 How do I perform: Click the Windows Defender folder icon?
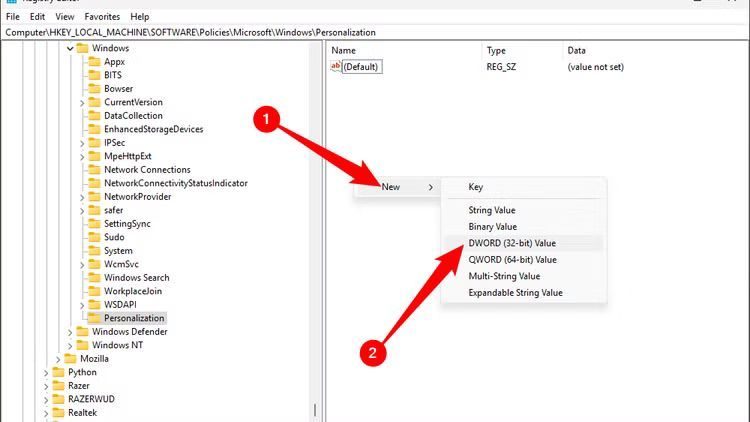[x=83, y=332]
